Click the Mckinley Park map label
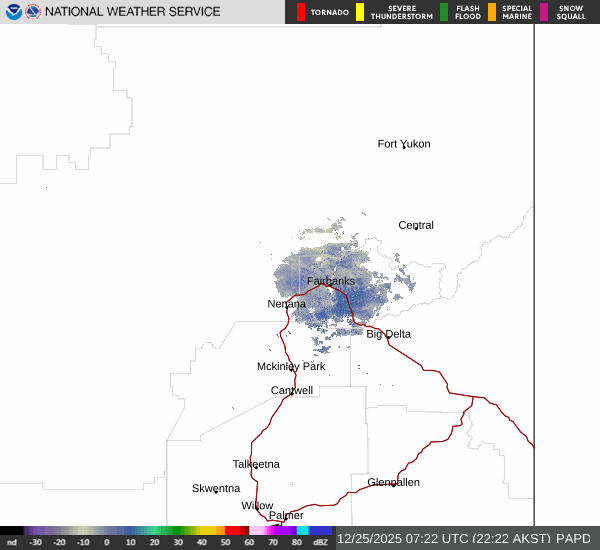 (x=291, y=366)
